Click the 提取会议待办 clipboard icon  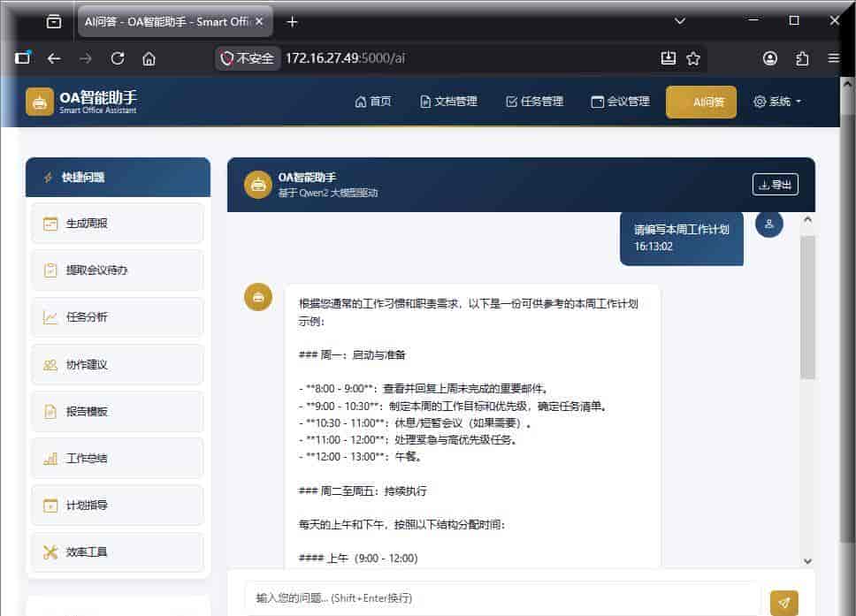click(50, 270)
